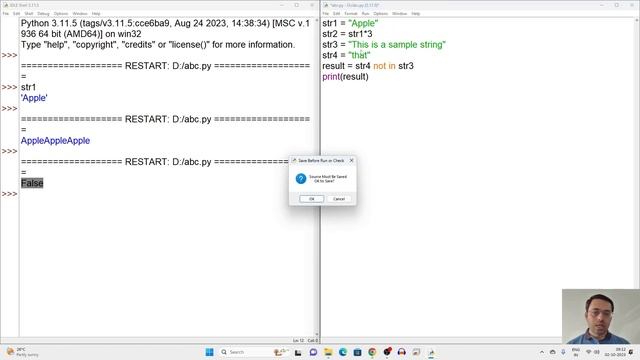Open Run menu in abc.py editor window
640x360 pixels.
(x=365, y=13)
